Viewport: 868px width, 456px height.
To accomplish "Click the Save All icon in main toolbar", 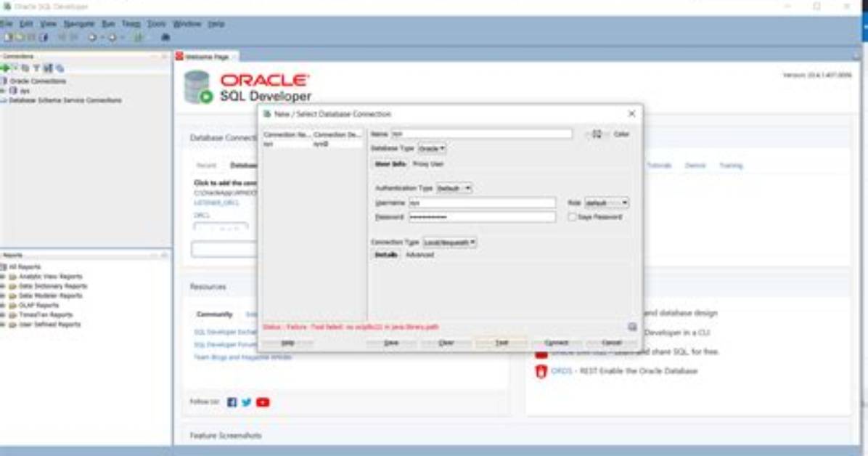I will pos(44,37).
